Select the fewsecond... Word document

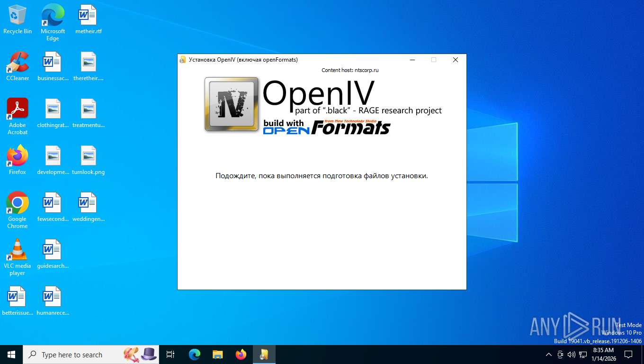(53, 208)
